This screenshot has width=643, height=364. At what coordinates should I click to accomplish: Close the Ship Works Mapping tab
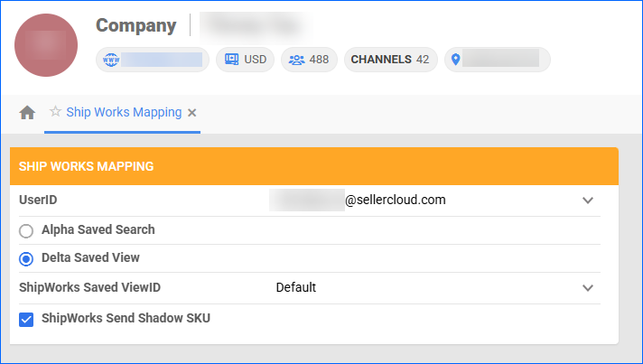click(x=192, y=113)
